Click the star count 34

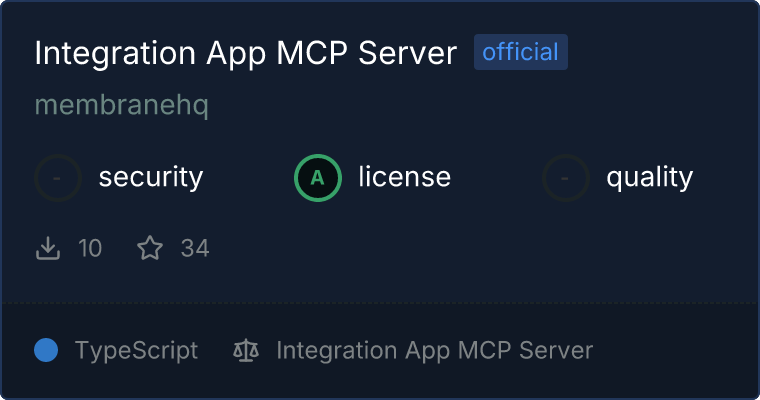[195, 248]
